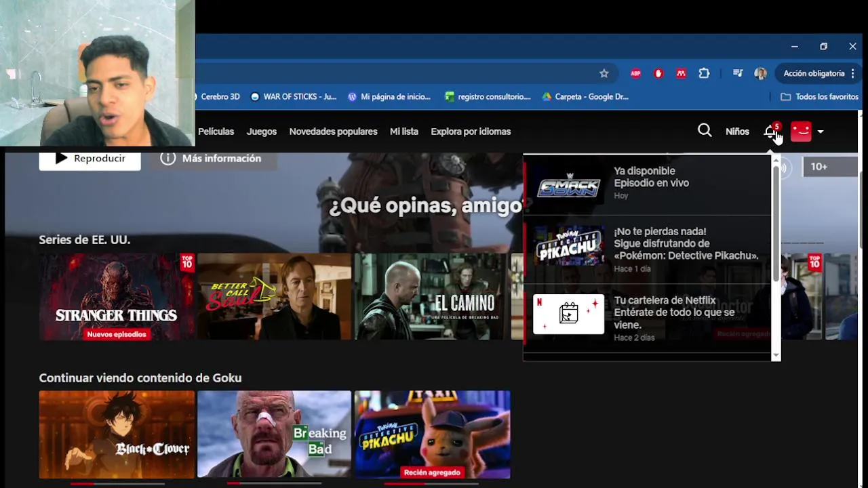Go to the Películas section
The width and height of the screenshot is (868, 488).
[216, 131]
